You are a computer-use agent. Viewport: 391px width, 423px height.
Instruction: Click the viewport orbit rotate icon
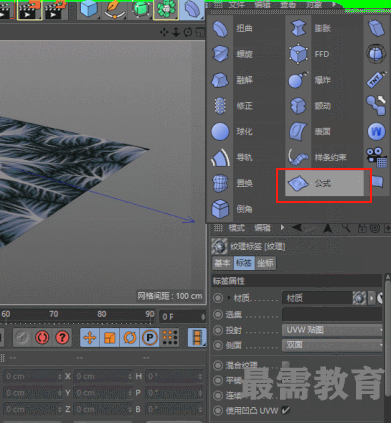click(x=188, y=32)
